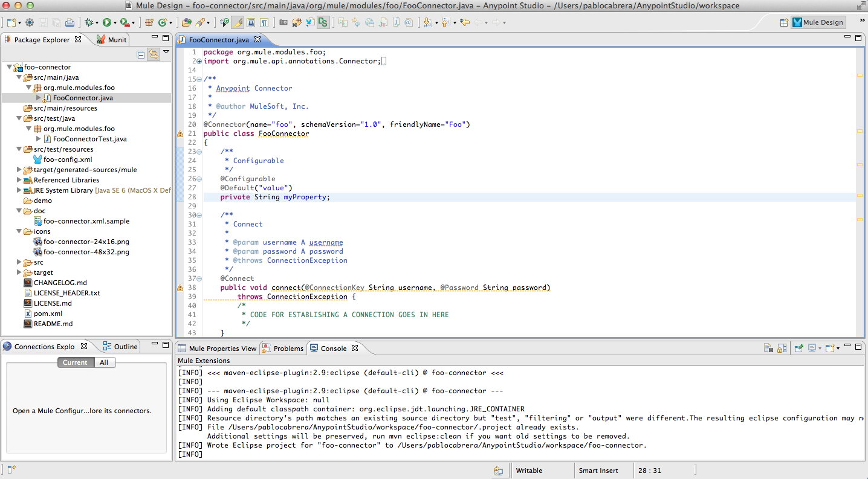Screen dimensions: 868x479
Task: Click the Print icon in the toolbar
Action: [70, 22]
